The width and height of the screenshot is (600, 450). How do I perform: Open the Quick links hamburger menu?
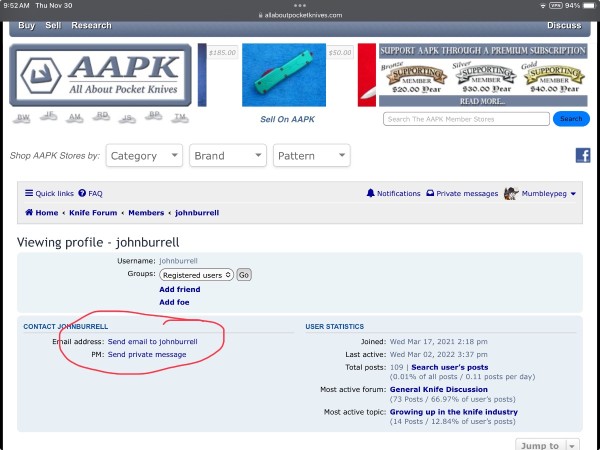pyautogui.click(x=29, y=193)
